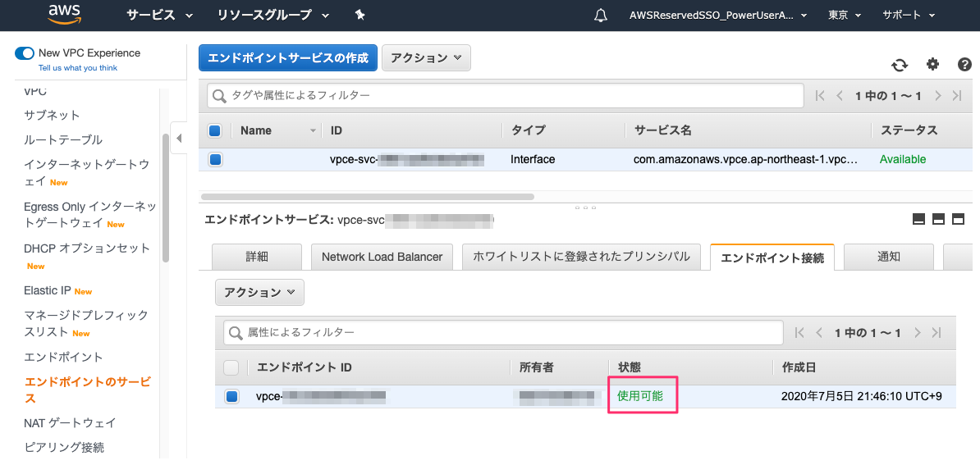The width and height of the screenshot is (980, 465).
Task: Focus the 属性によるフィルター search field
Action: point(503,333)
